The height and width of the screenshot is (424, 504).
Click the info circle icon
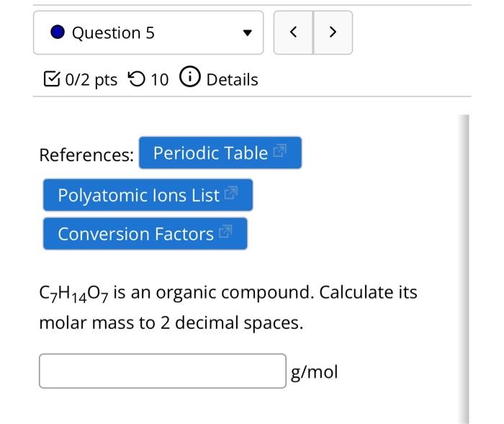point(189,78)
